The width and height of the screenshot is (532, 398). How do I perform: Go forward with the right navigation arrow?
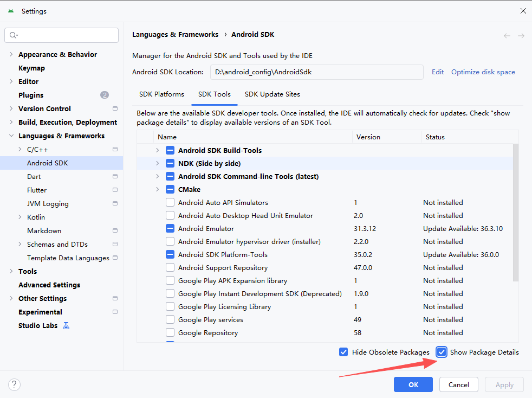point(521,36)
